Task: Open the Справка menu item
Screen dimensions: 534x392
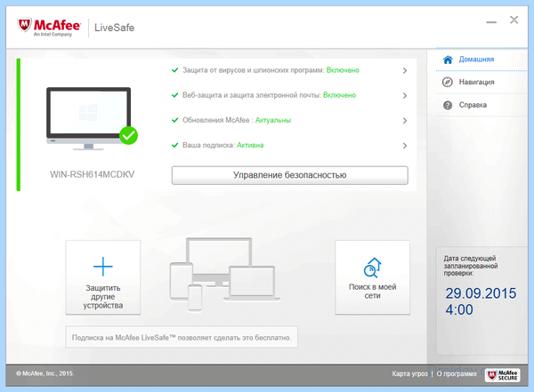Action: coord(481,105)
